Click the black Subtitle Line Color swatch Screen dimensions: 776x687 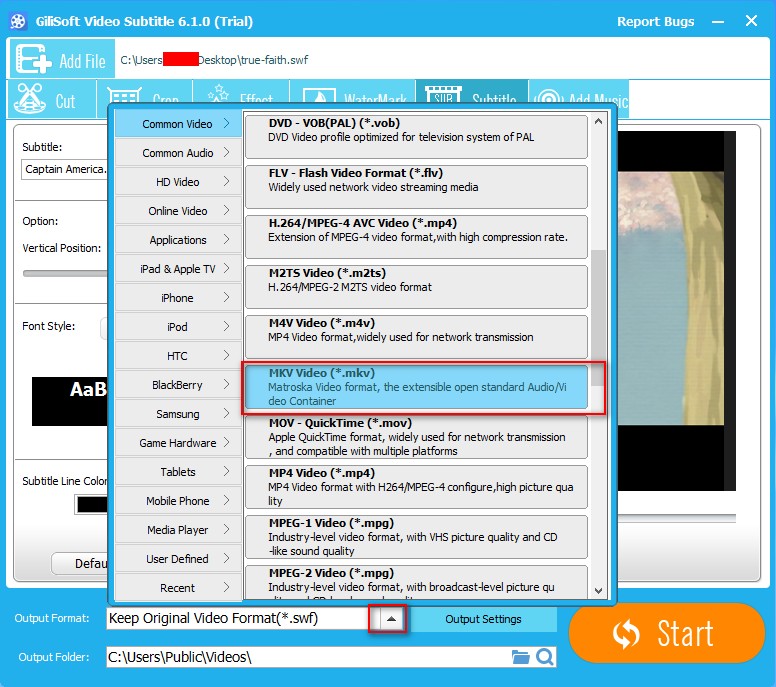[92, 504]
